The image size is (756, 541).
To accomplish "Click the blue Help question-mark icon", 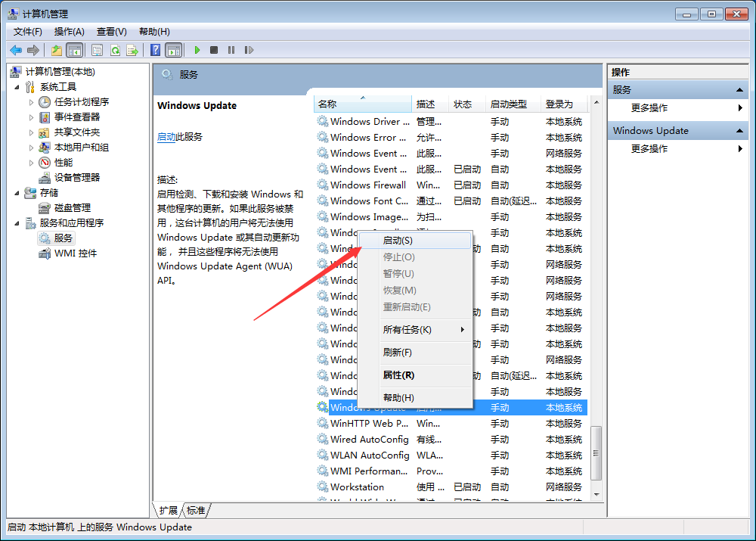I will [155, 50].
